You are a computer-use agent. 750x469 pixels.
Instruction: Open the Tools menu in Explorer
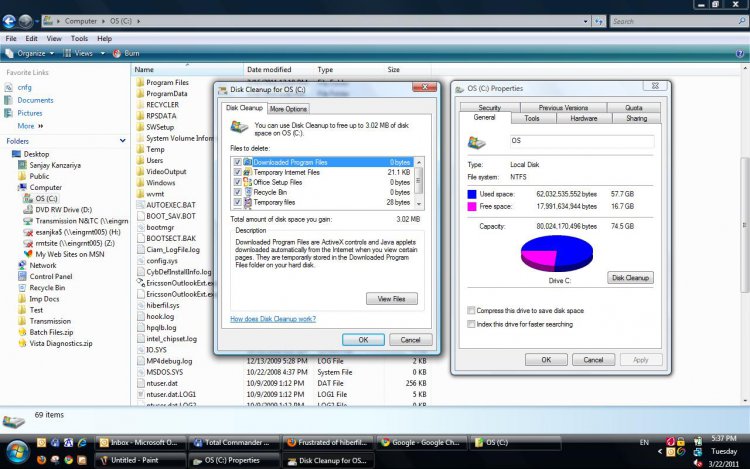[x=79, y=39]
